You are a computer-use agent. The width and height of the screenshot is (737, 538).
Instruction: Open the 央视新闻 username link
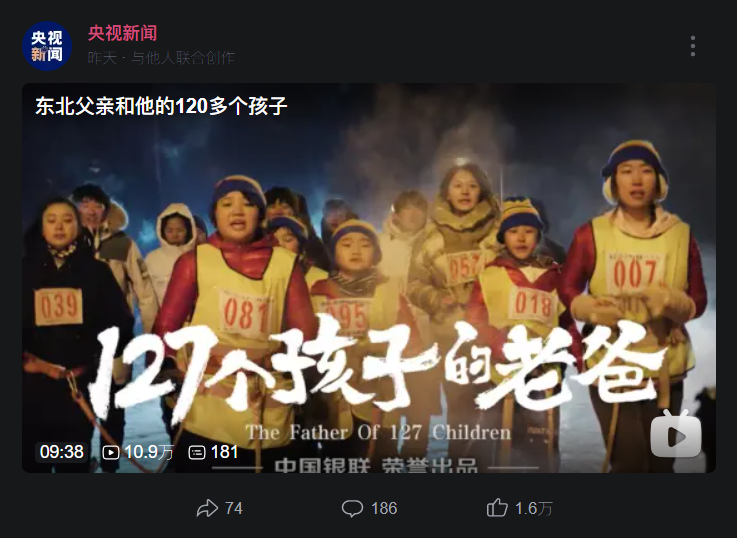122,33
